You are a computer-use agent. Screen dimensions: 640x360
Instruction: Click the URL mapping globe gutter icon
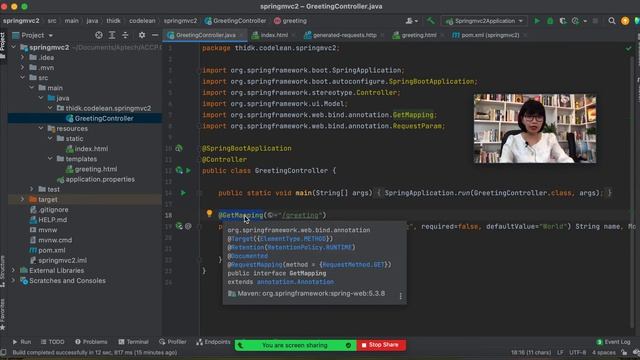coord(188,226)
